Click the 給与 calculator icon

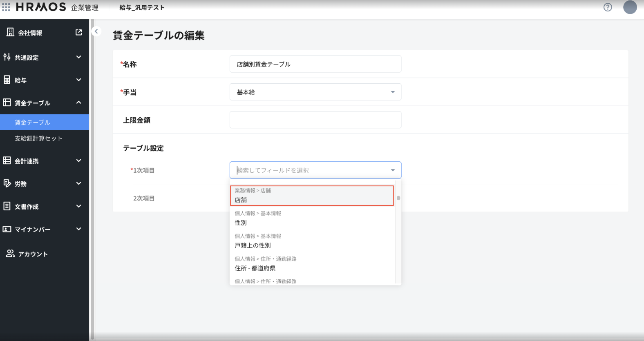7,80
